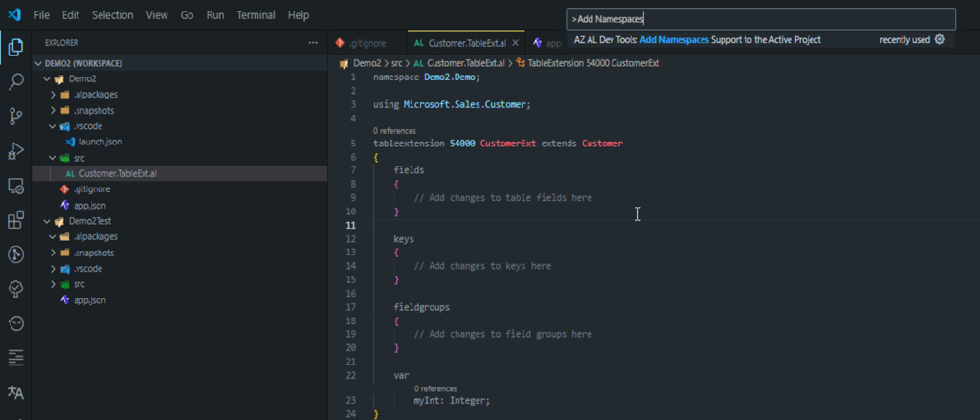Open the Selection menu

(113, 15)
